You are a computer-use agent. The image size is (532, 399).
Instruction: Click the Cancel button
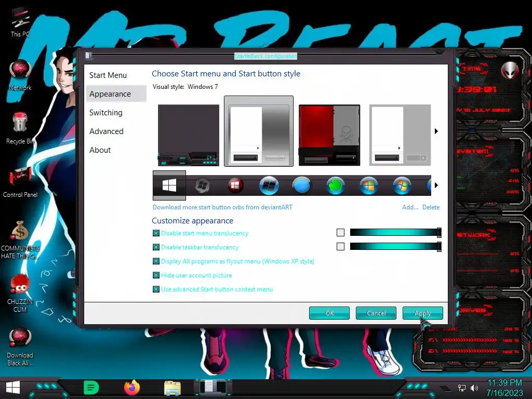pos(376,313)
